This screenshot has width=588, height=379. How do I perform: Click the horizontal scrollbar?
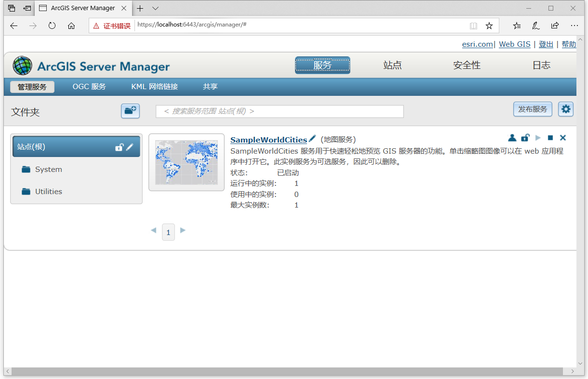tap(287, 371)
